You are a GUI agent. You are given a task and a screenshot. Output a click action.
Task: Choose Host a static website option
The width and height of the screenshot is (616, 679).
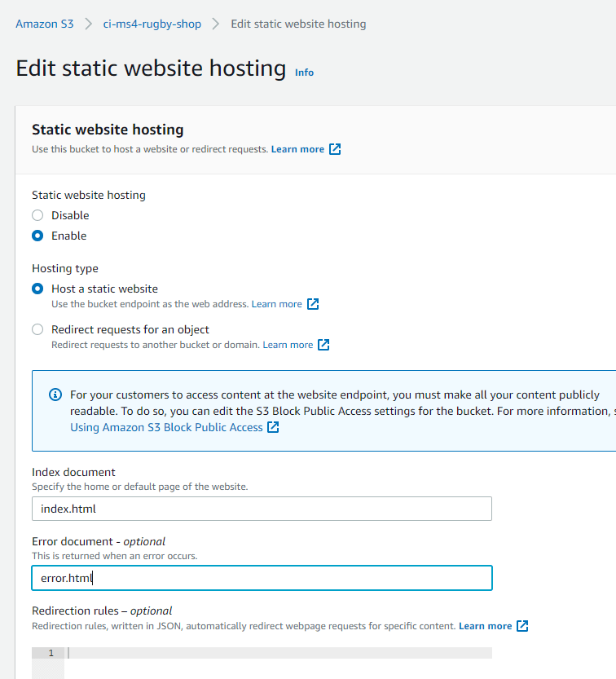37,289
